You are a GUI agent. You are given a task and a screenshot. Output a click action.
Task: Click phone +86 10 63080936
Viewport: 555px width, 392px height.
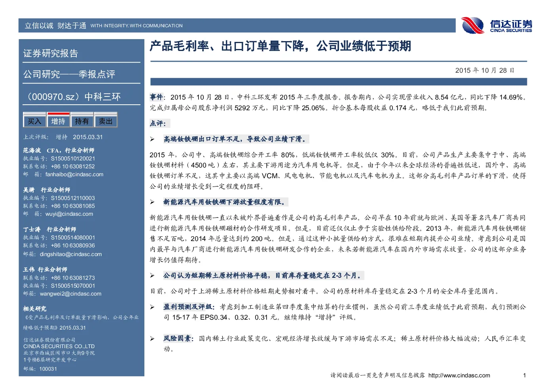pos(73,245)
